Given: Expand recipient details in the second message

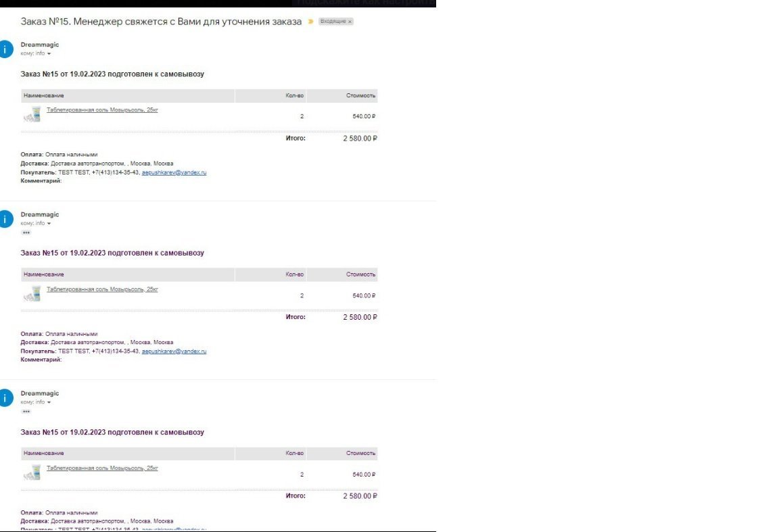Looking at the screenshot, I should click(x=49, y=224).
